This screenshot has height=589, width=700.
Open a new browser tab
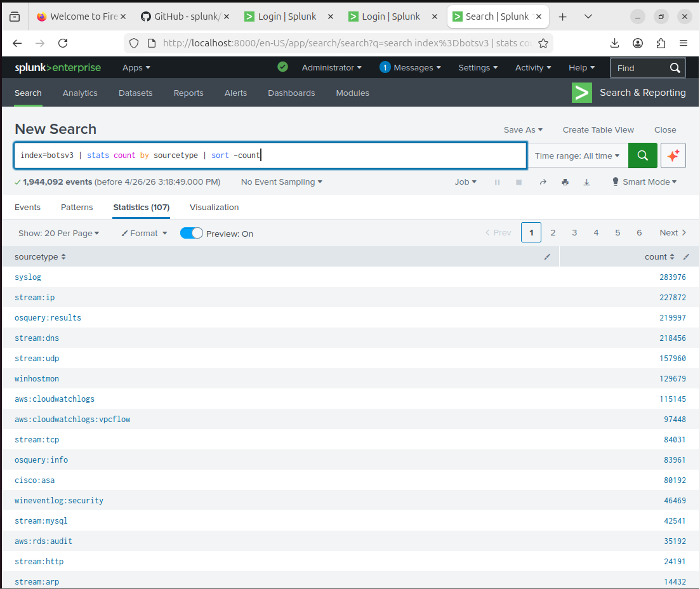coord(562,17)
